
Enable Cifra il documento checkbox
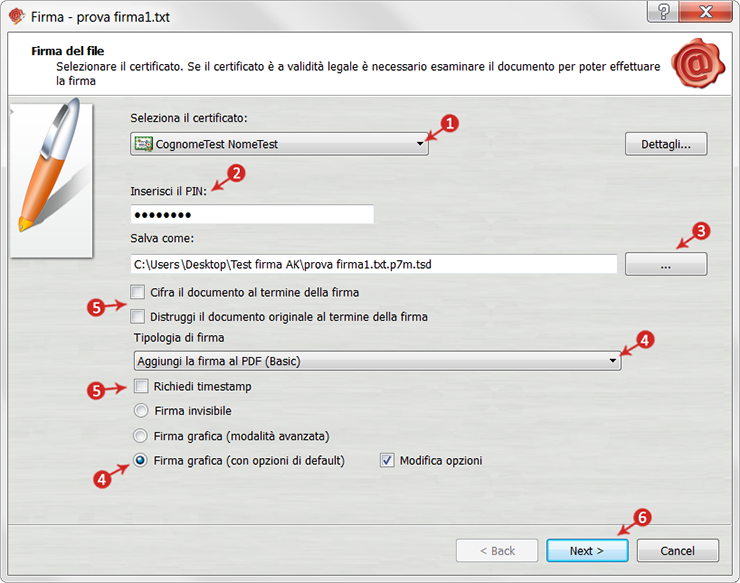pyautogui.click(x=138, y=292)
